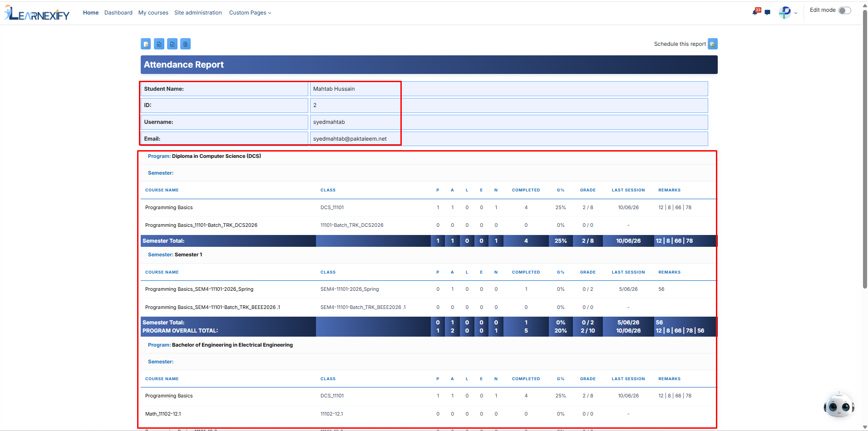Screen dimensions: 868x431
Task: Expand the Custom Pages dropdown
Action: 250,13
